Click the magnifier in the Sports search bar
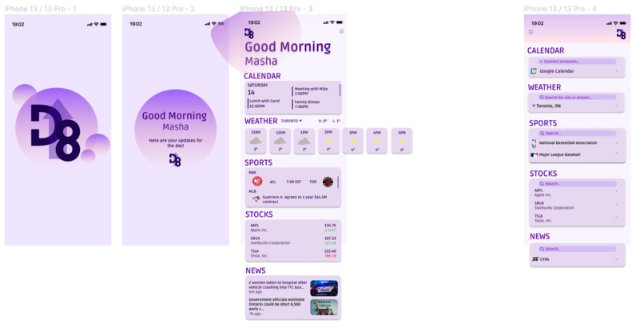This screenshot has width=644, height=332. (542, 134)
